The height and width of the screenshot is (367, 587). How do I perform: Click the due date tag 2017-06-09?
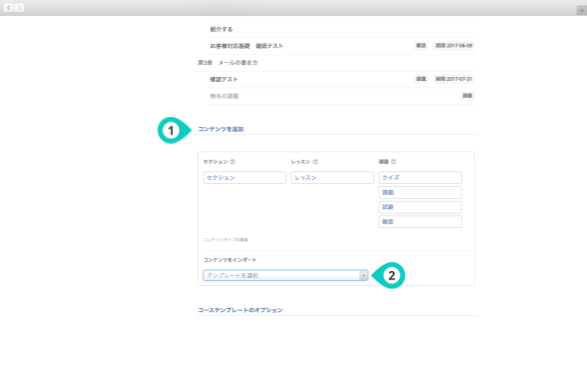454,46
